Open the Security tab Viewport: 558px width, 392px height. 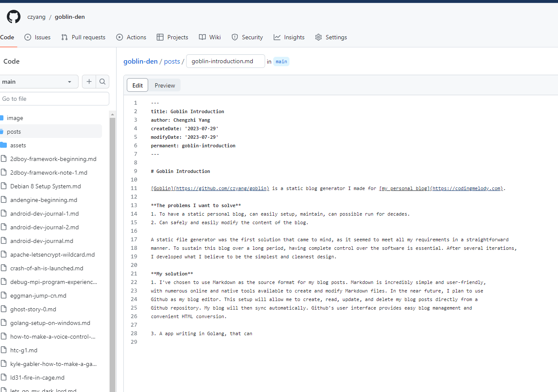point(247,37)
